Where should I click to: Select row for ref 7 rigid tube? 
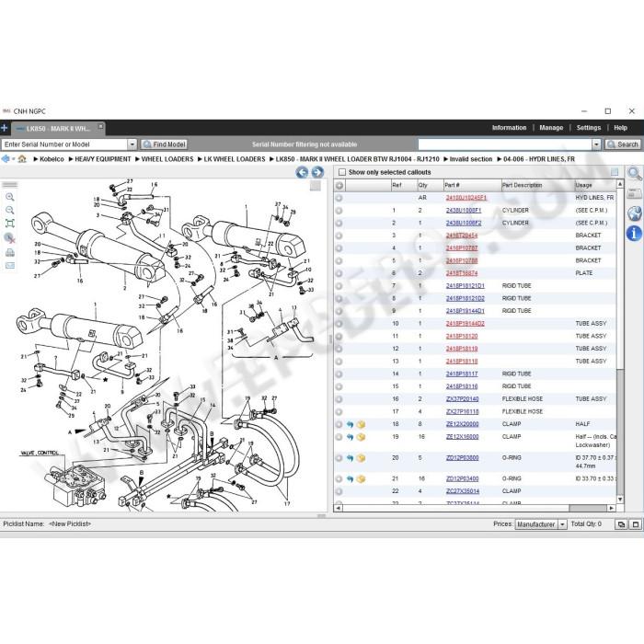(x=339, y=286)
